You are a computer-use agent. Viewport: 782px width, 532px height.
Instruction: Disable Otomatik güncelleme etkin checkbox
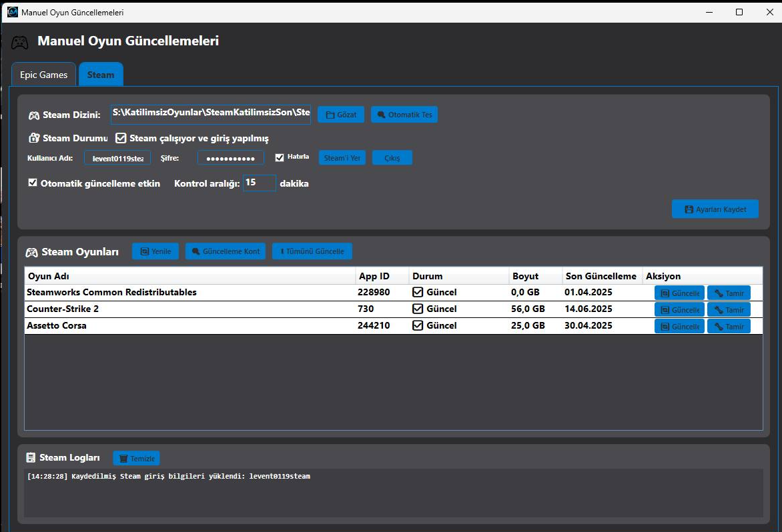coord(33,183)
